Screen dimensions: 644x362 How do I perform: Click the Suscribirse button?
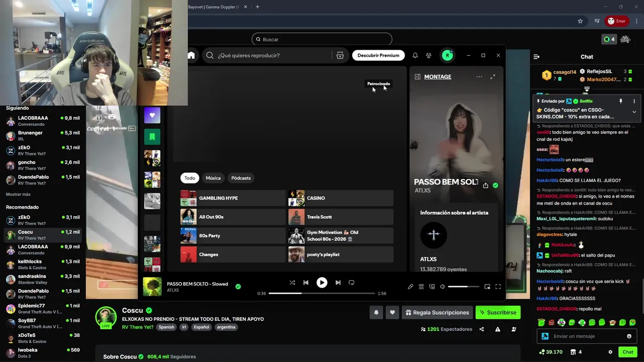[x=498, y=313]
